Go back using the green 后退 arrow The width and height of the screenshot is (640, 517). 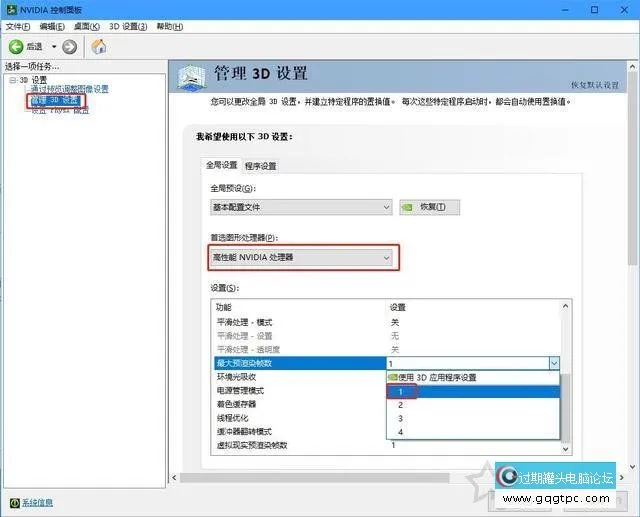pos(16,47)
